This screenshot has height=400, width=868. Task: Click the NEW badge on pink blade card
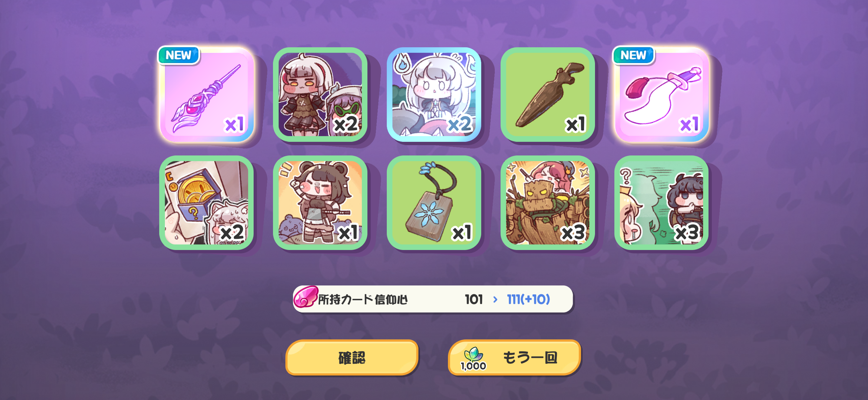pos(633,55)
